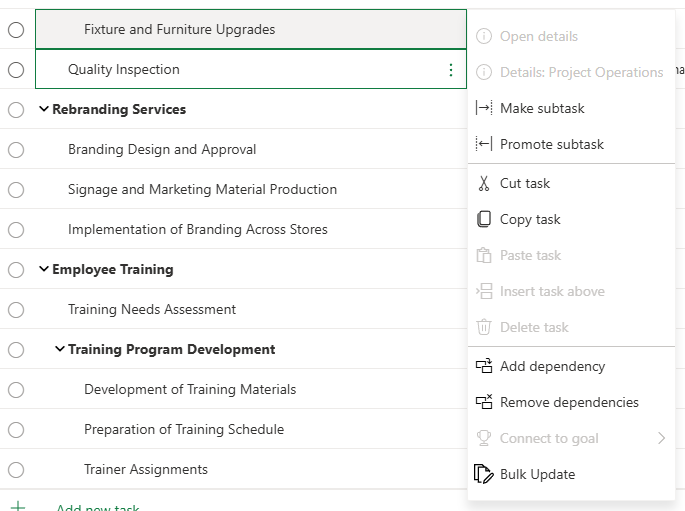685x511 pixels.
Task: Toggle completion circle for Employee Training
Action: point(16,270)
